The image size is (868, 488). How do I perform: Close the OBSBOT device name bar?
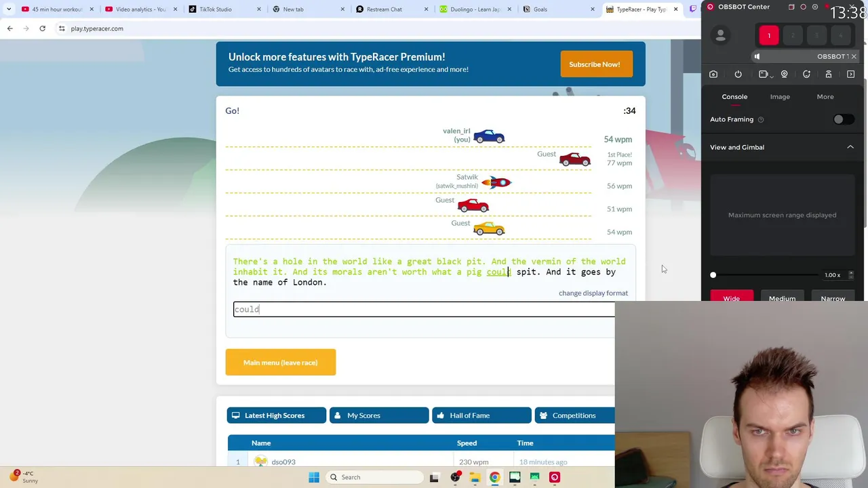[854, 56]
